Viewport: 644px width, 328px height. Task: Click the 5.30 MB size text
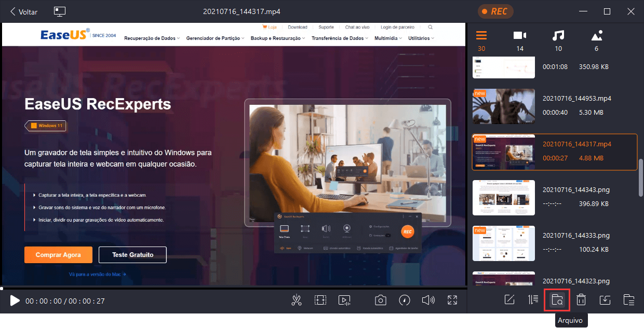[x=591, y=112]
